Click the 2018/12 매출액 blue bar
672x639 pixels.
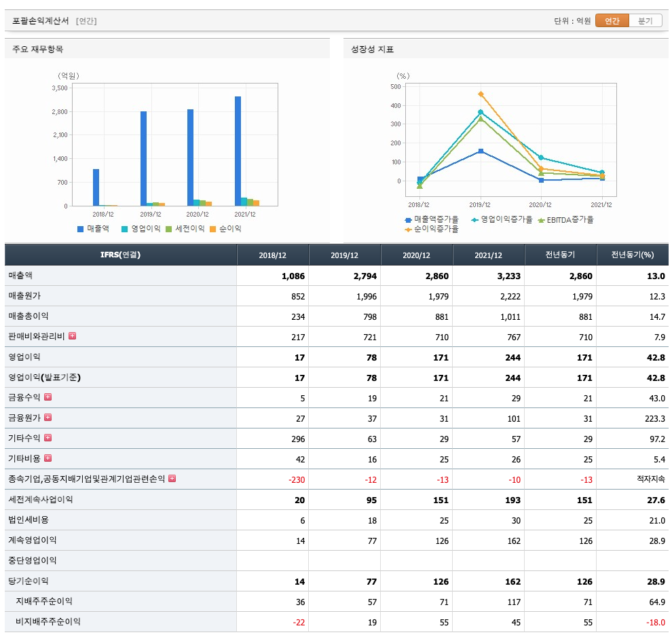tap(96, 187)
